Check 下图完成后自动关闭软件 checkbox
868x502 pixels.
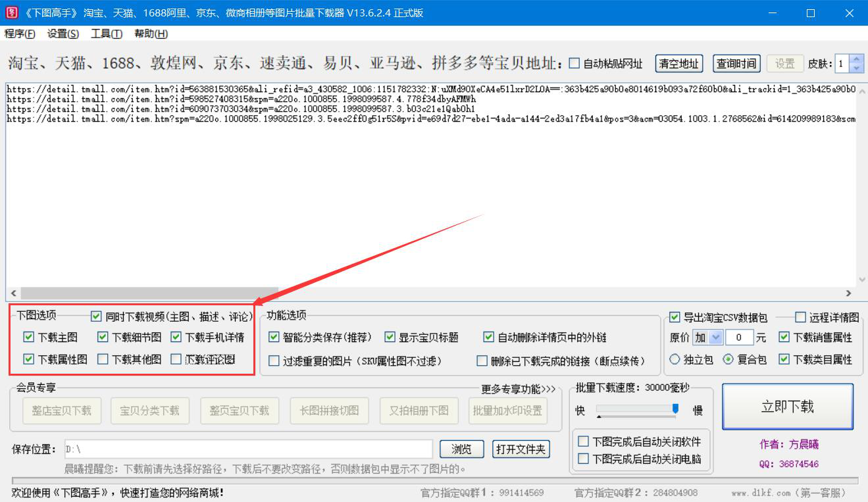click(x=583, y=441)
